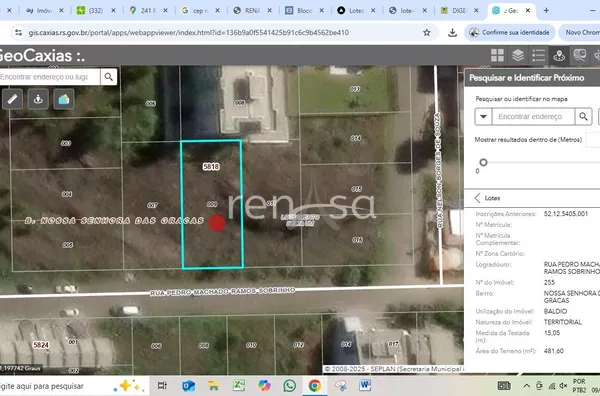Click the panel Encontrar endereço field
The image size is (600, 396).
point(533,116)
